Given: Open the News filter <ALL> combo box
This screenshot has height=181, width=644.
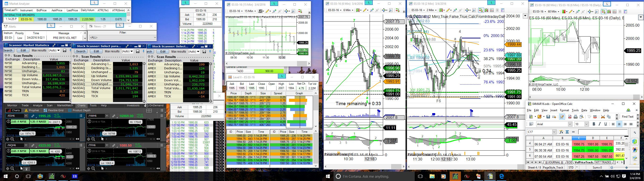Looking at the screenshot, I should coord(122,37).
